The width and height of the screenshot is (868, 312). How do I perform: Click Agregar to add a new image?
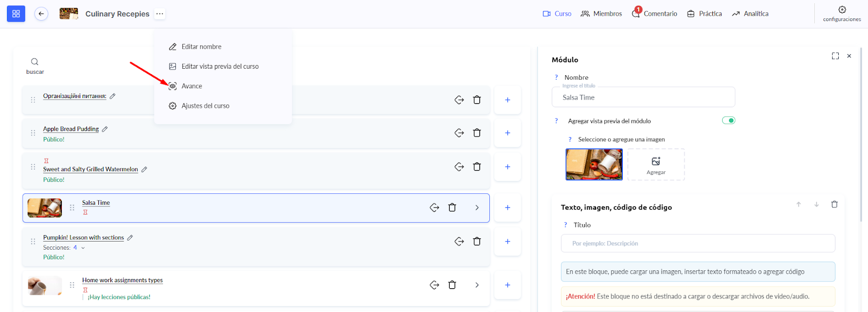656,165
